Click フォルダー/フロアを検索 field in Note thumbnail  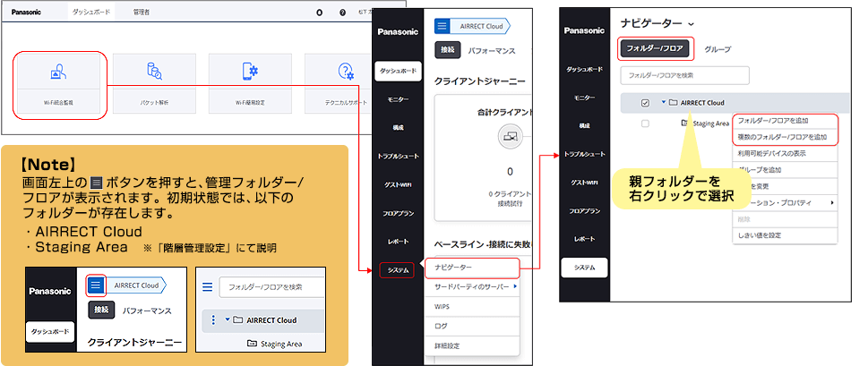tap(271, 287)
